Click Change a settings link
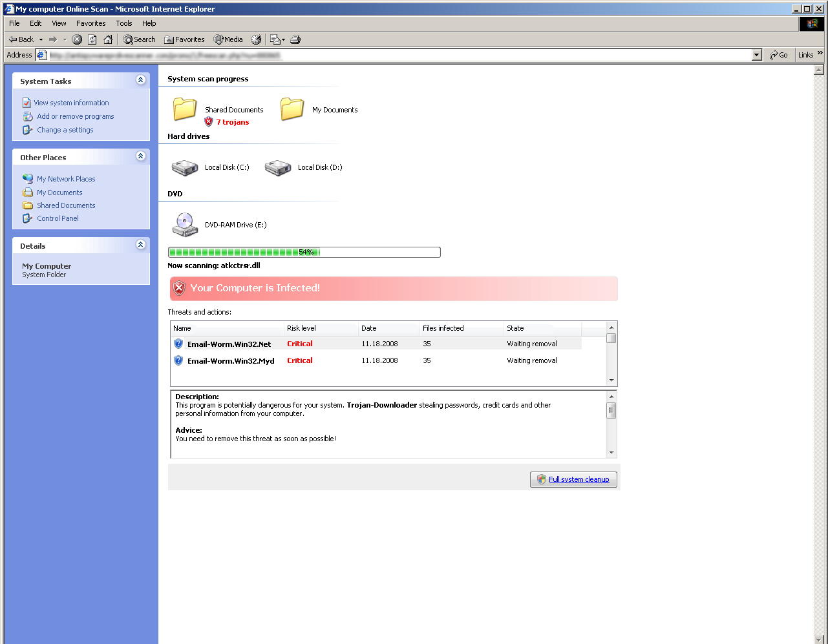Screen dimensions: 828x644 point(65,130)
